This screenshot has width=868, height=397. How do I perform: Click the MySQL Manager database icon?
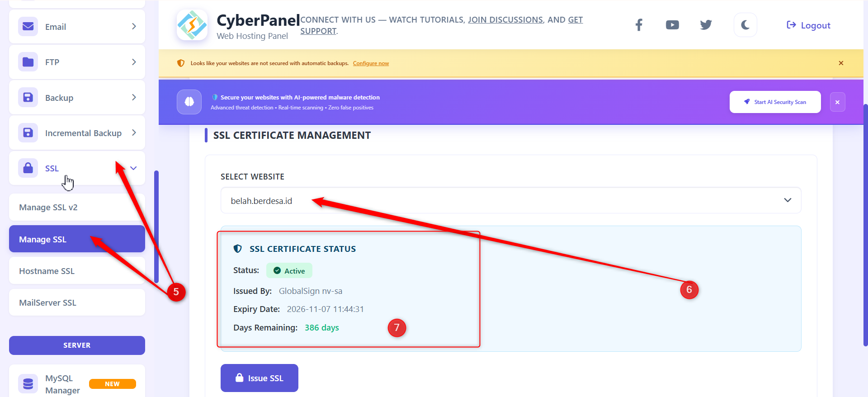pyautogui.click(x=28, y=384)
